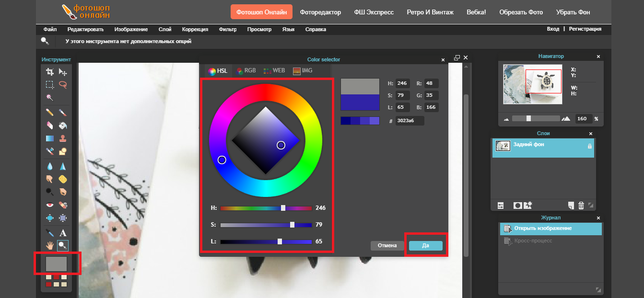Open the Layer settings toggle icon
This screenshot has height=298, width=644.
(x=501, y=206)
